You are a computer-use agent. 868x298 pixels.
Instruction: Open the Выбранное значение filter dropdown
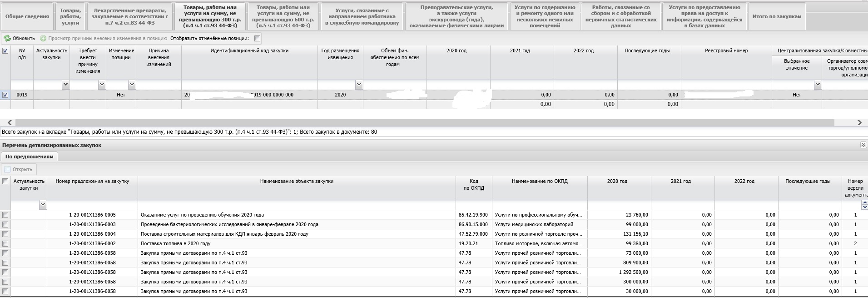tap(818, 85)
